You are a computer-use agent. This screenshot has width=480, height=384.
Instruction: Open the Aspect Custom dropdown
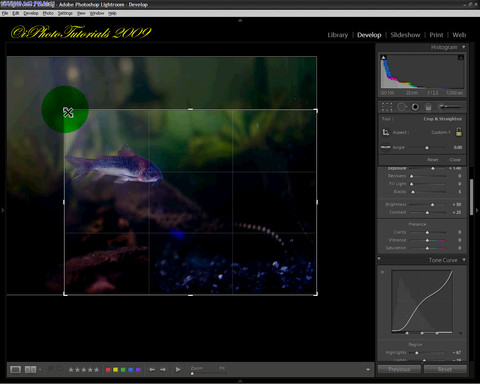pos(441,132)
